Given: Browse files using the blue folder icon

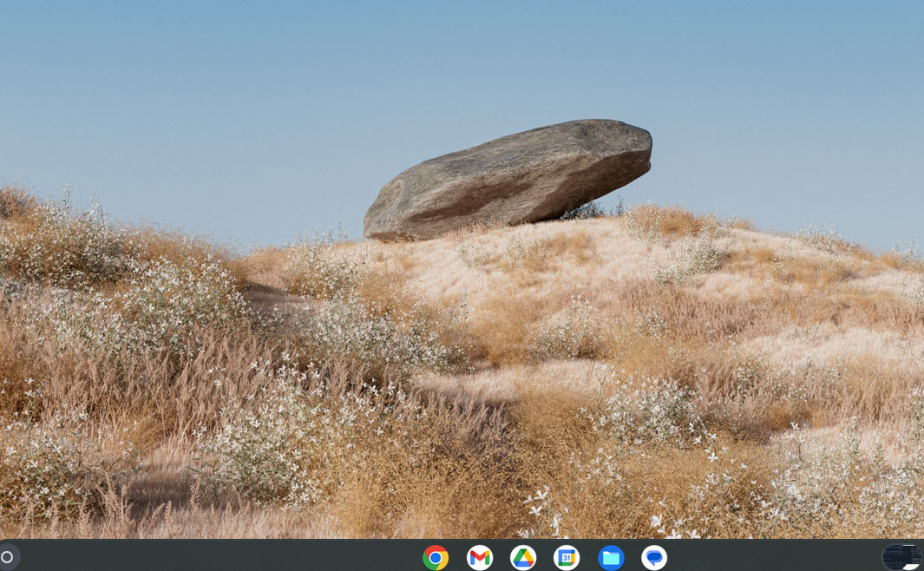Looking at the screenshot, I should 610,559.
